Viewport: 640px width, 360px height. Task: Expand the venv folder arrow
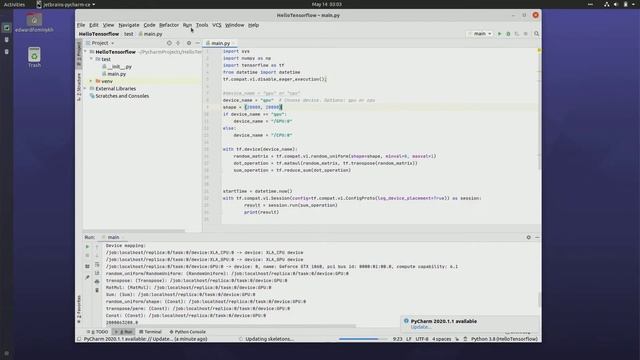91,81
